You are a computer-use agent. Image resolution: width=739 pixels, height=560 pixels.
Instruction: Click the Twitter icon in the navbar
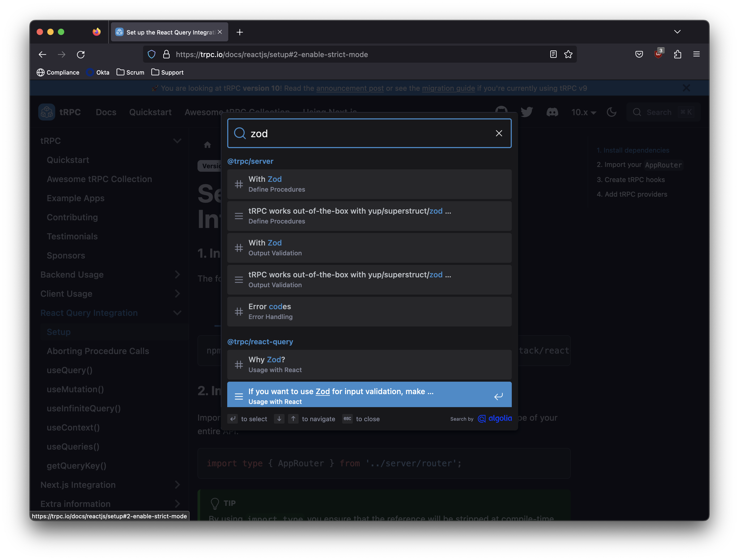[527, 112]
